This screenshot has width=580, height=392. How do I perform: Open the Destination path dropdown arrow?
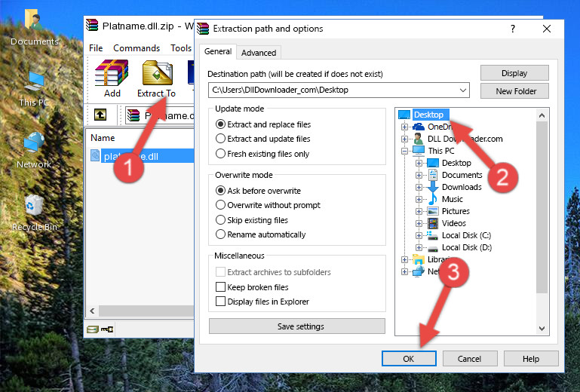click(x=463, y=90)
